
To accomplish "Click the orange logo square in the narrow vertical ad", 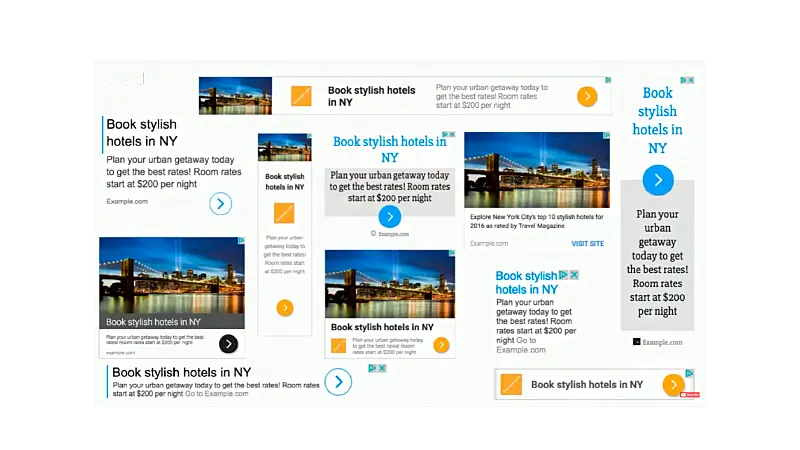I will tap(284, 213).
